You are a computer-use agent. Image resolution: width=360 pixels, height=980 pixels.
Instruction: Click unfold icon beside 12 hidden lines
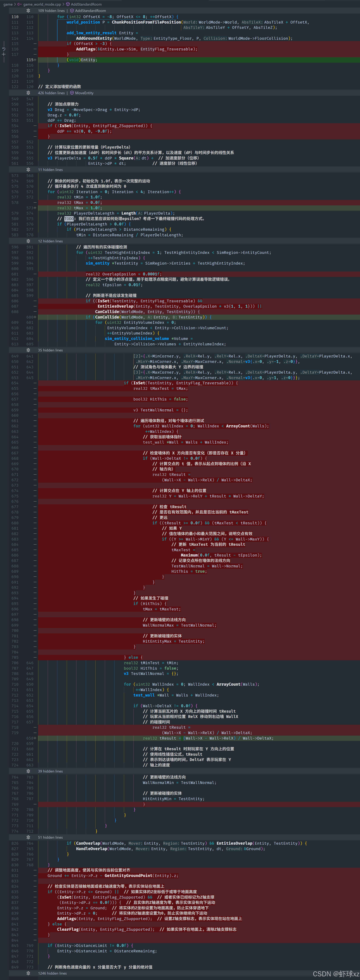(x=28, y=241)
